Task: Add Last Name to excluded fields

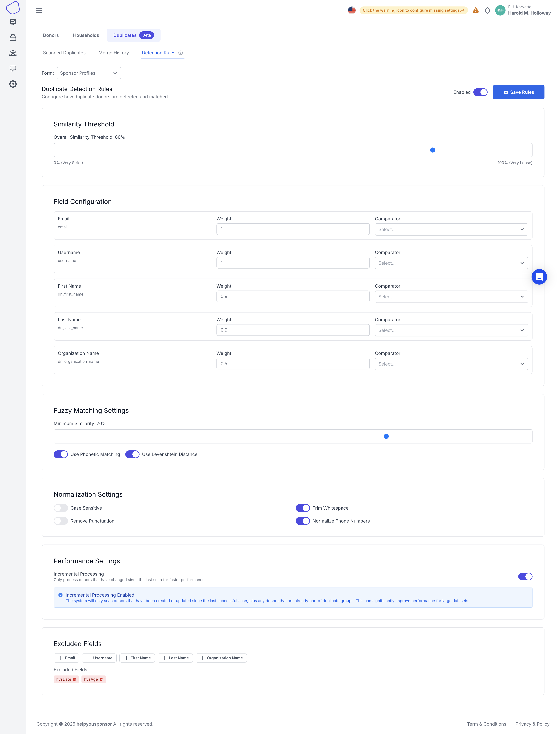Action: click(x=175, y=658)
